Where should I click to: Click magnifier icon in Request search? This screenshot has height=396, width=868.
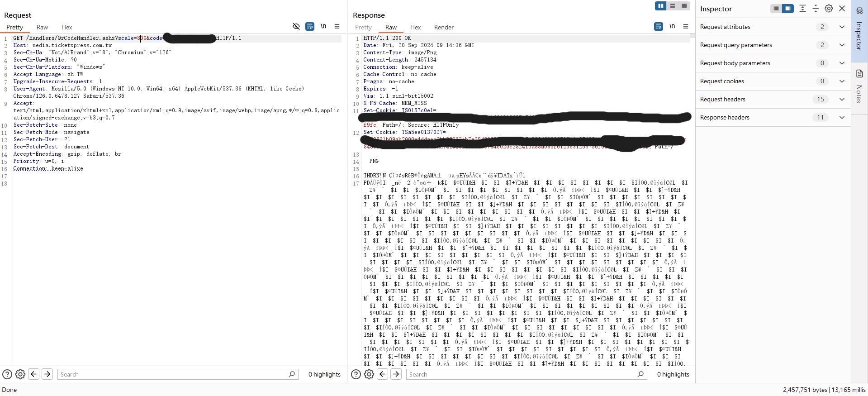pos(292,374)
